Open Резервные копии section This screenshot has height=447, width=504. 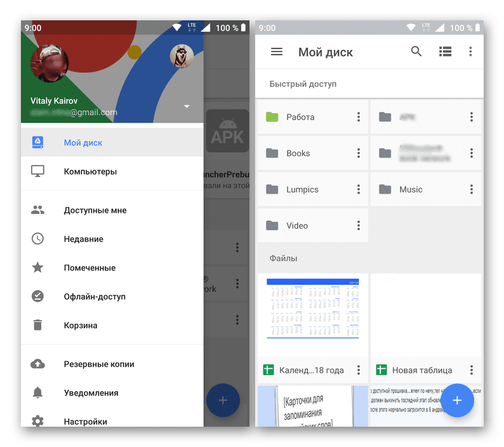[112, 364]
